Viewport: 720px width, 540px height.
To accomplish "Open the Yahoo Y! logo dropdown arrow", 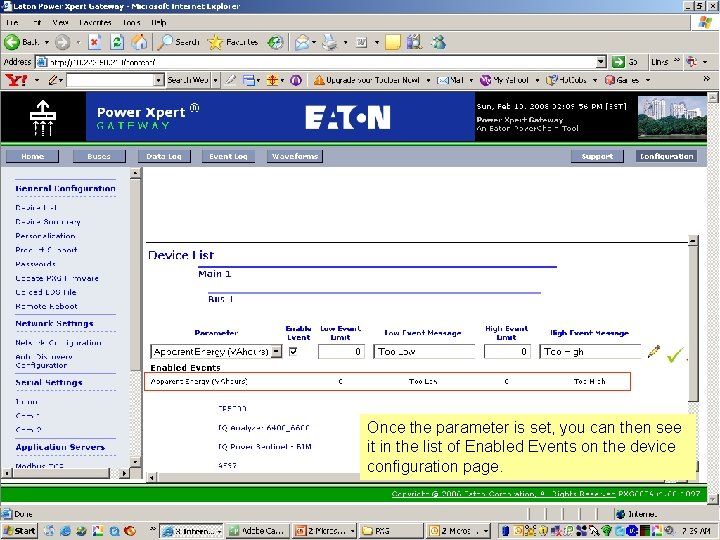I will point(37,80).
